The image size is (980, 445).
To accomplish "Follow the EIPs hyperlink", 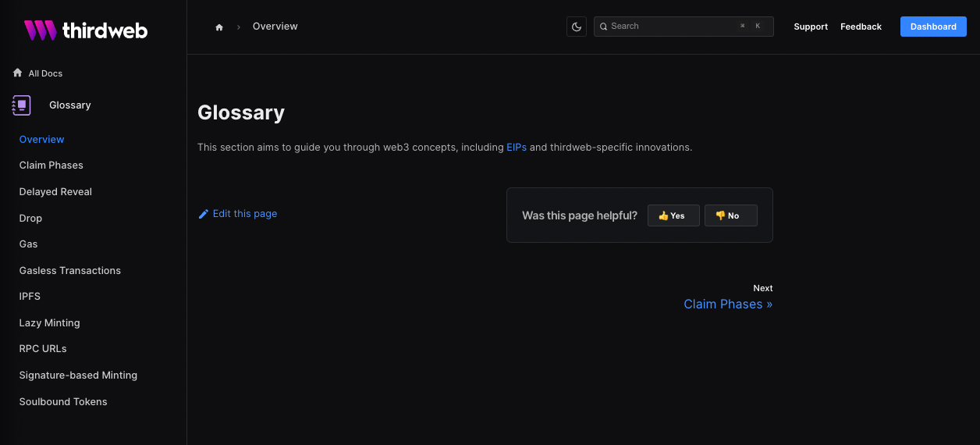I will (x=517, y=147).
